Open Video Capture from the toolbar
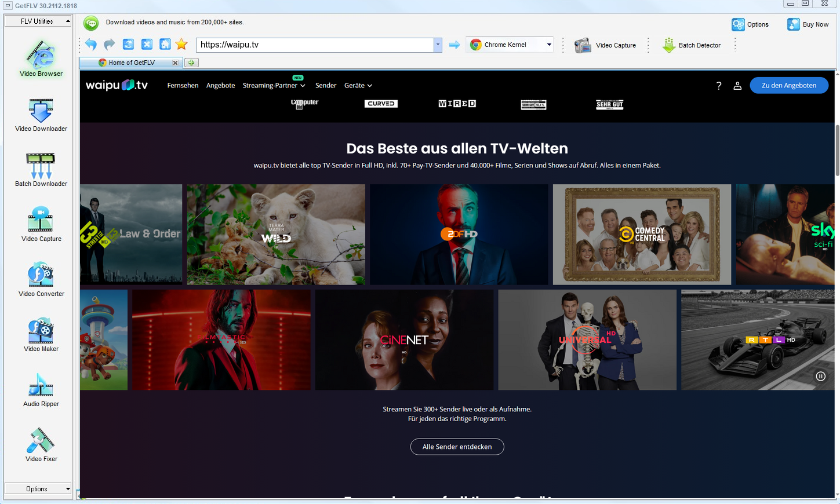Viewport: 840px width, 504px height. tap(605, 45)
